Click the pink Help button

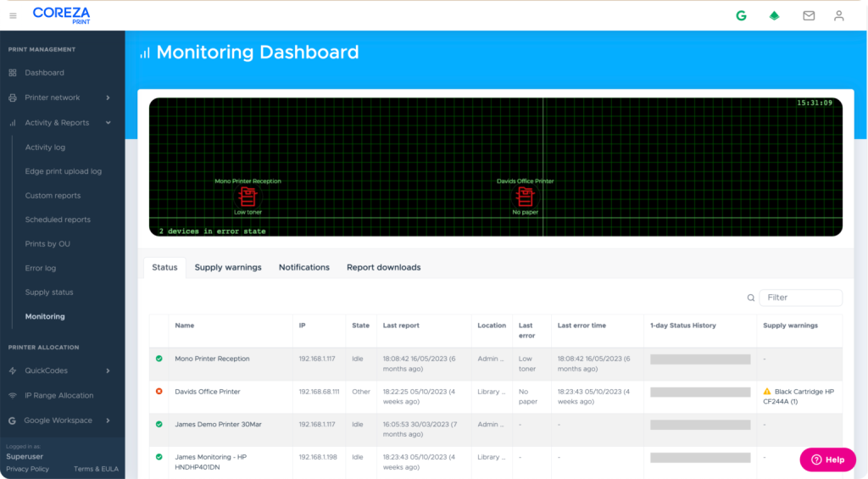827,460
